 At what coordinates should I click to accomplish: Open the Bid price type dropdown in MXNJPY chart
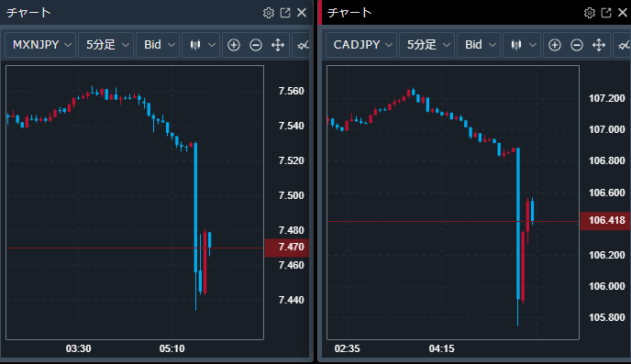pos(158,45)
